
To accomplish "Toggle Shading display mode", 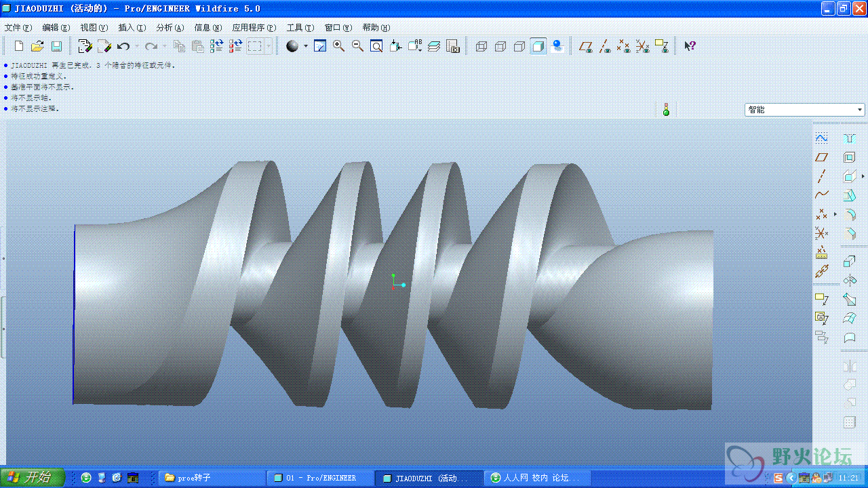I will [538, 46].
